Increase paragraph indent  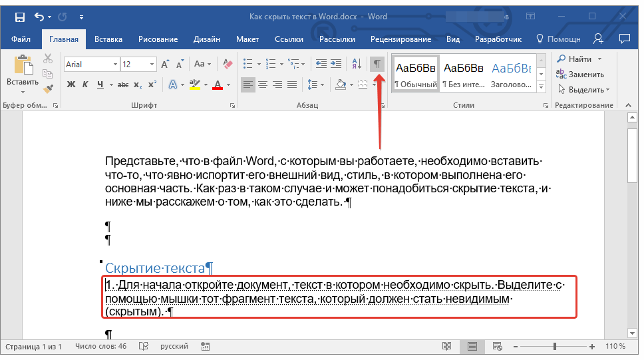[336, 64]
